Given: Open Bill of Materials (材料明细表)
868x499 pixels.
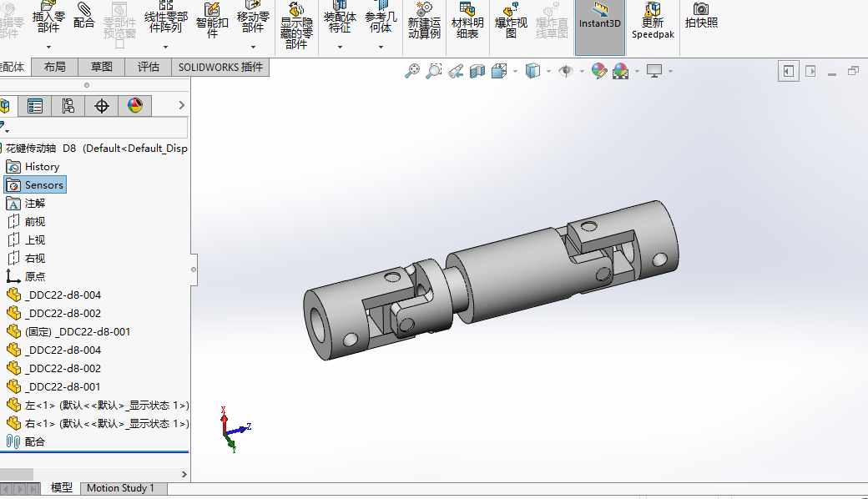Looking at the screenshot, I should tap(467, 21).
